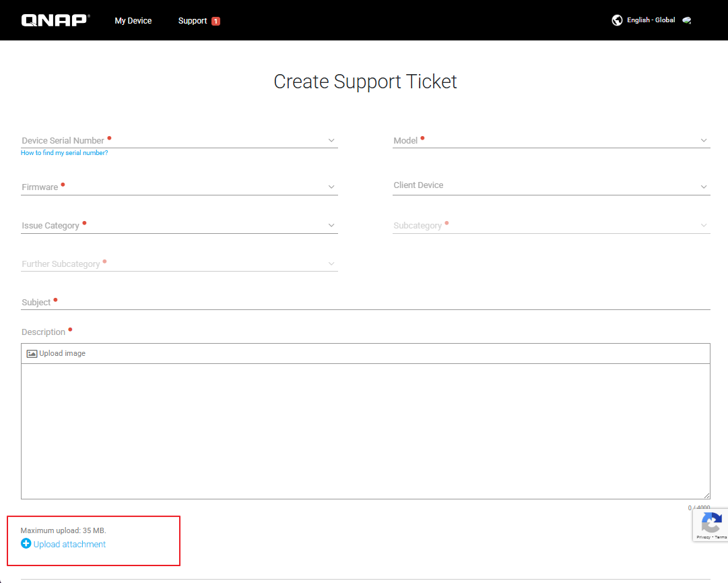Image resolution: width=728 pixels, height=583 pixels.
Task: Open the Support menu
Action: [x=193, y=21]
